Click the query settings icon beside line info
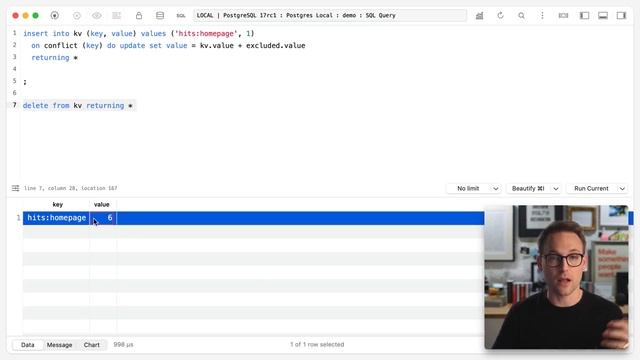This screenshot has height=360, width=640. click(x=16, y=188)
